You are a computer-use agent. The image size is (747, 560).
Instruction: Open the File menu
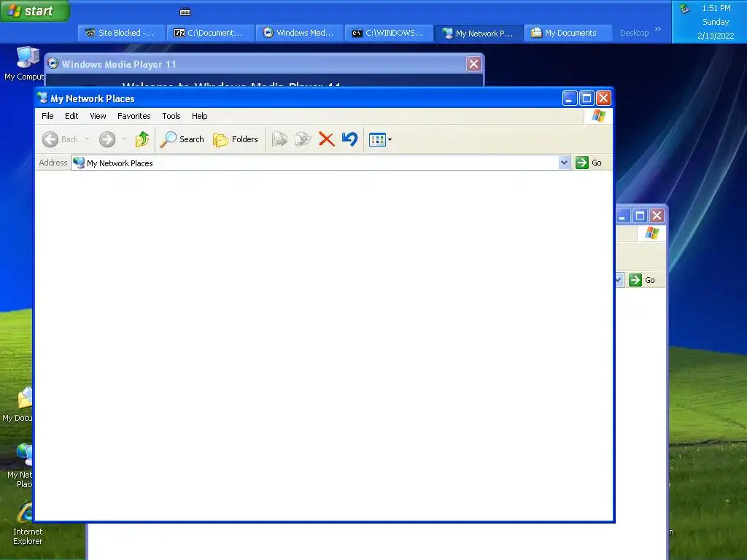click(47, 116)
